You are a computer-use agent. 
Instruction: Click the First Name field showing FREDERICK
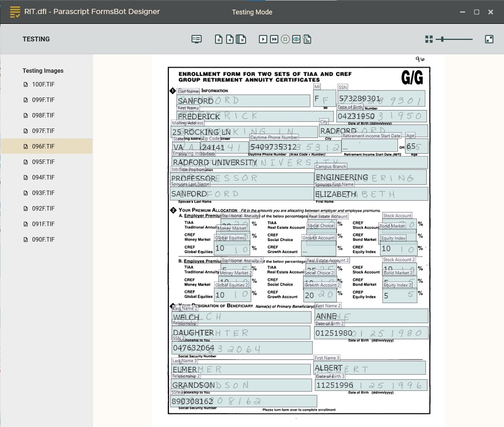(x=256, y=116)
